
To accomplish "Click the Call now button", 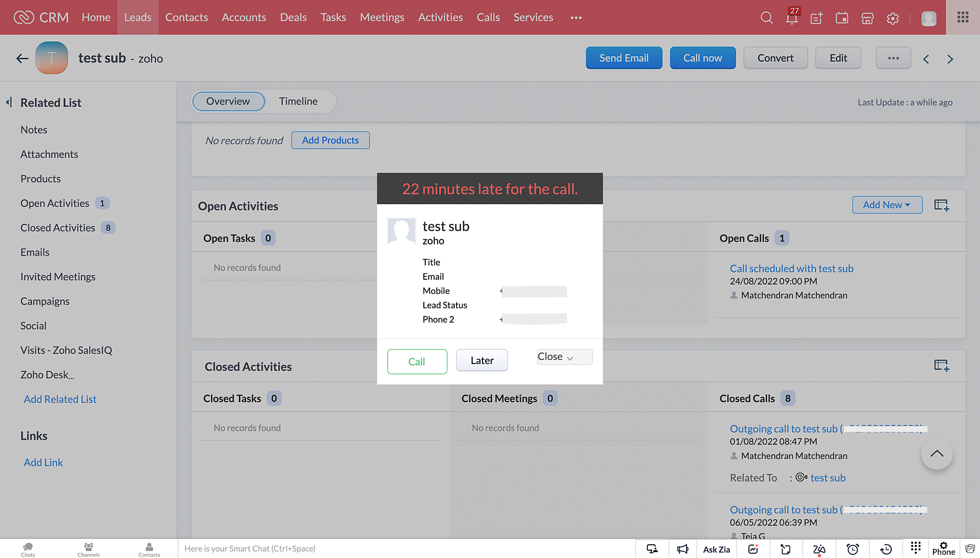I will (703, 58).
